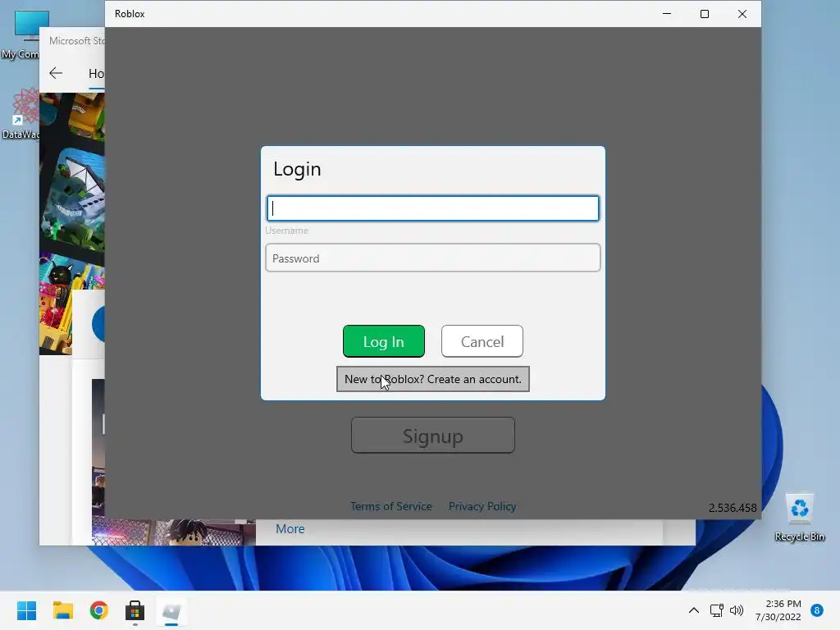Image resolution: width=840 pixels, height=630 pixels.
Task: Open network status tray icon
Action: [x=716, y=610]
